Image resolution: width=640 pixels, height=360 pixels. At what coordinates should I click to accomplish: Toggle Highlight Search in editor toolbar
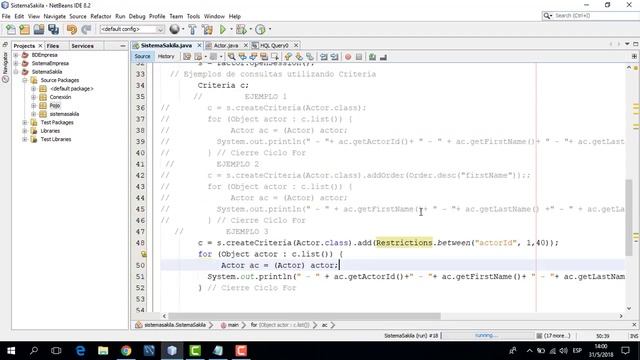pos(264,57)
